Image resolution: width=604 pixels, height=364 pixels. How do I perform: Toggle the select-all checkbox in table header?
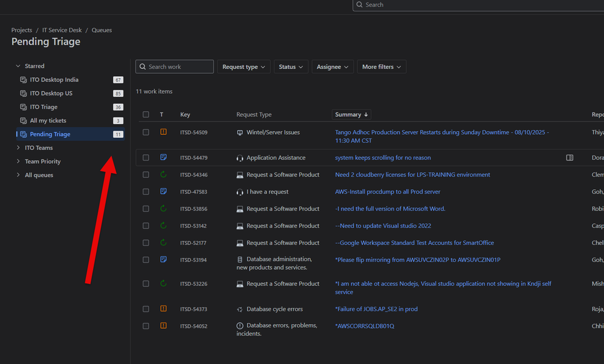146,114
